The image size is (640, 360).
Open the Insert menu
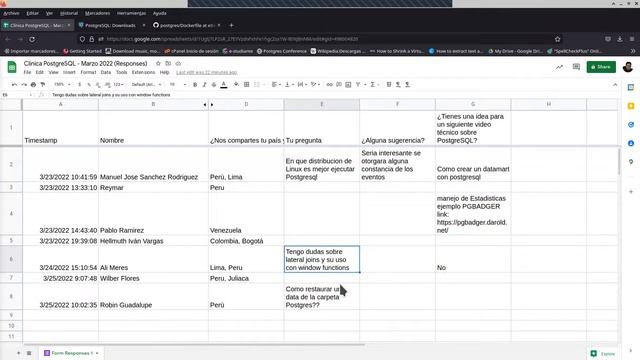pos(69,72)
